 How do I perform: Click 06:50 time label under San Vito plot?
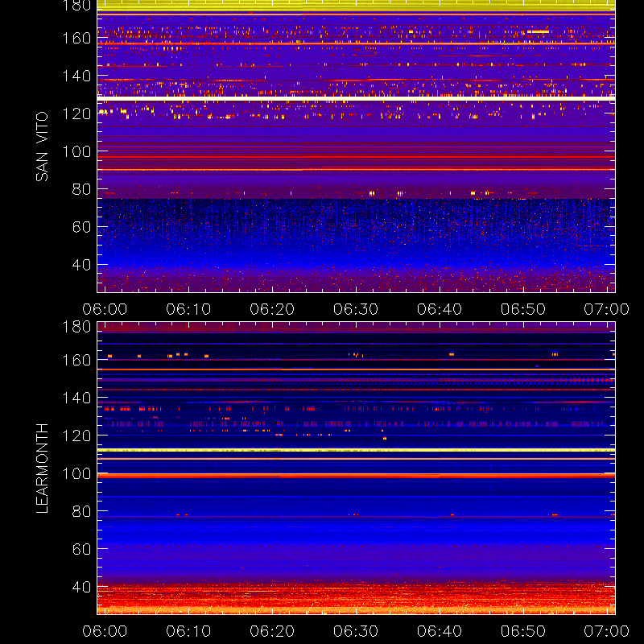coord(523,309)
